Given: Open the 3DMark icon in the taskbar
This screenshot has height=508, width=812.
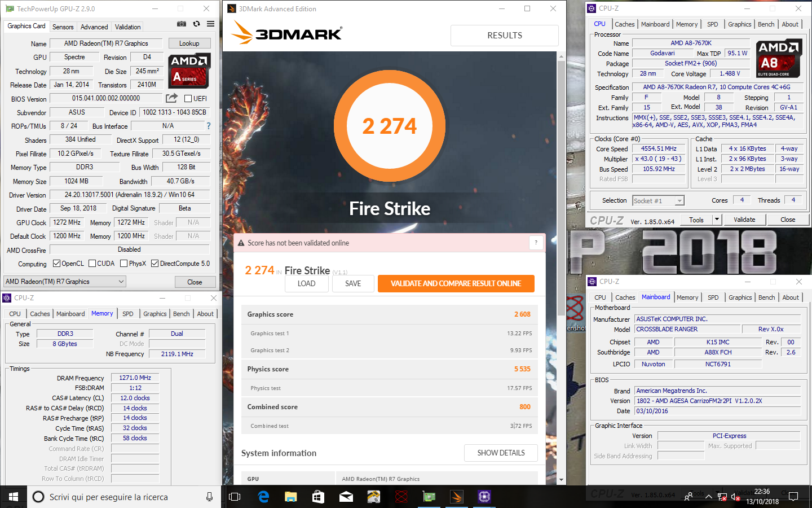Looking at the screenshot, I should click(457, 497).
